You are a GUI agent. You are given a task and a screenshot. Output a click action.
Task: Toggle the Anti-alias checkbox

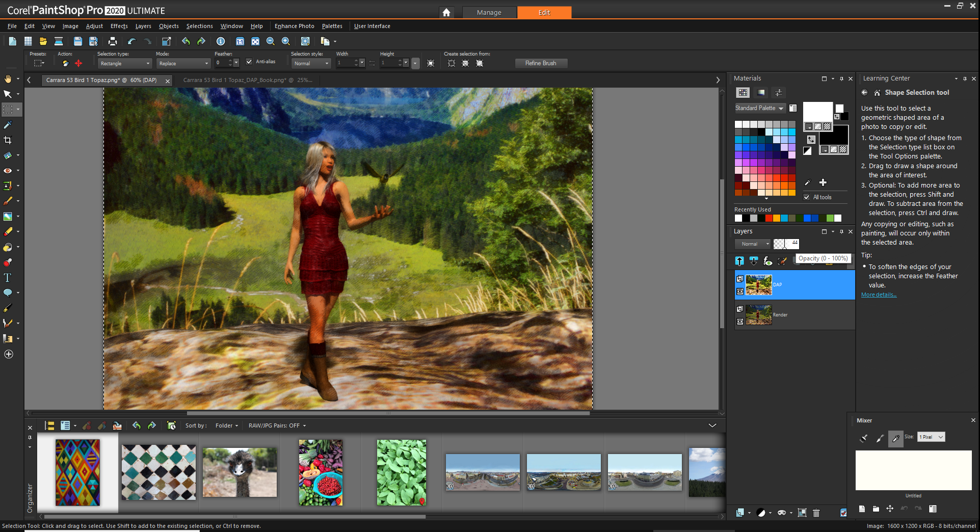point(249,62)
